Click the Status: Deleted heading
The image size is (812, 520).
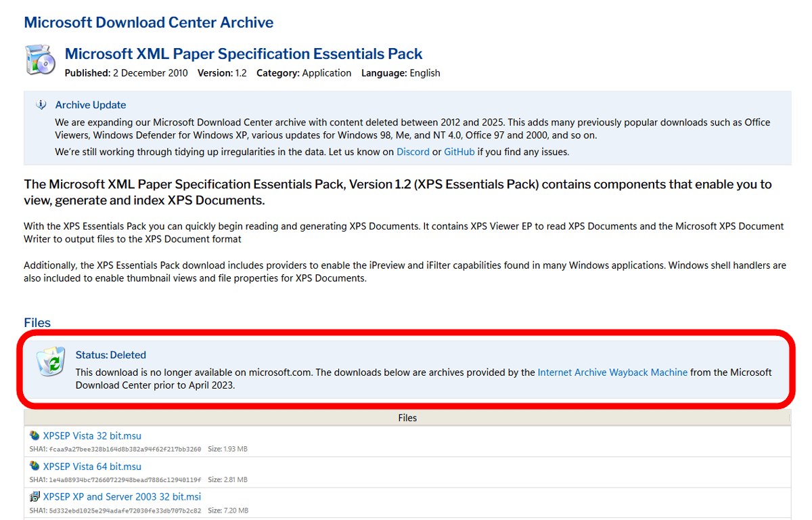coord(110,355)
